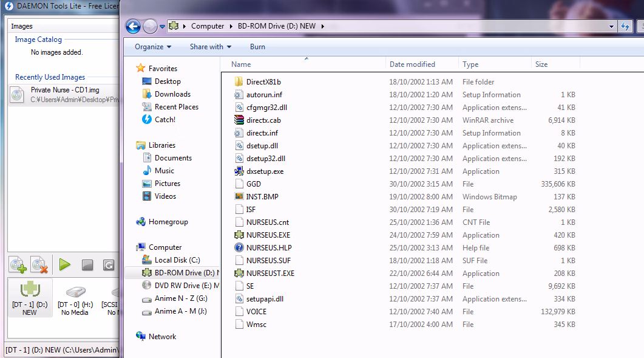Open the address bar history dropdown
644x358 pixels.
(611, 26)
